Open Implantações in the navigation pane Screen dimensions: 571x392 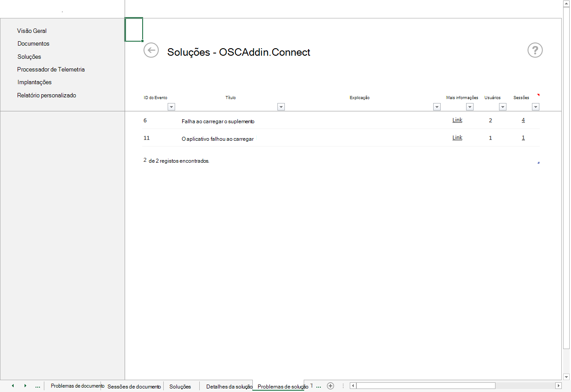click(35, 82)
